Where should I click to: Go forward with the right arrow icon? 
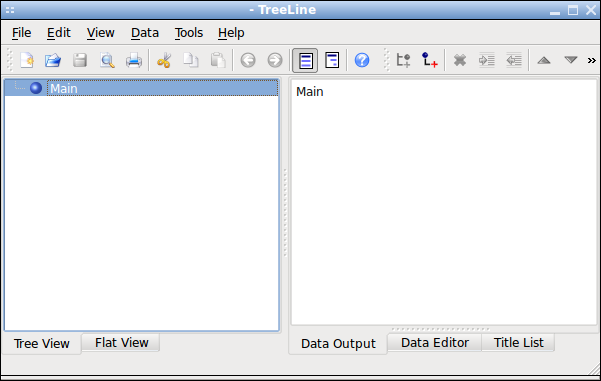pyautogui.click(x=275, y=60)
